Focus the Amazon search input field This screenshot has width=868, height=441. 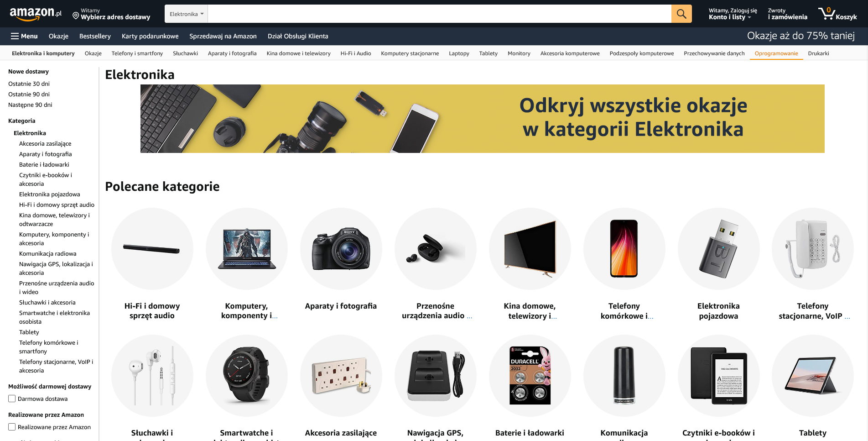coord(439,14)
